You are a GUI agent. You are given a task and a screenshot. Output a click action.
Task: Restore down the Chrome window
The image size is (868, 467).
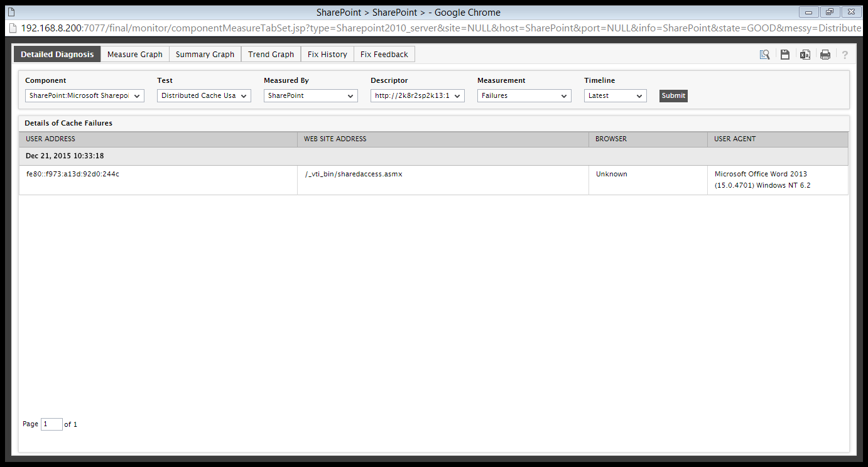coord(829,12)
